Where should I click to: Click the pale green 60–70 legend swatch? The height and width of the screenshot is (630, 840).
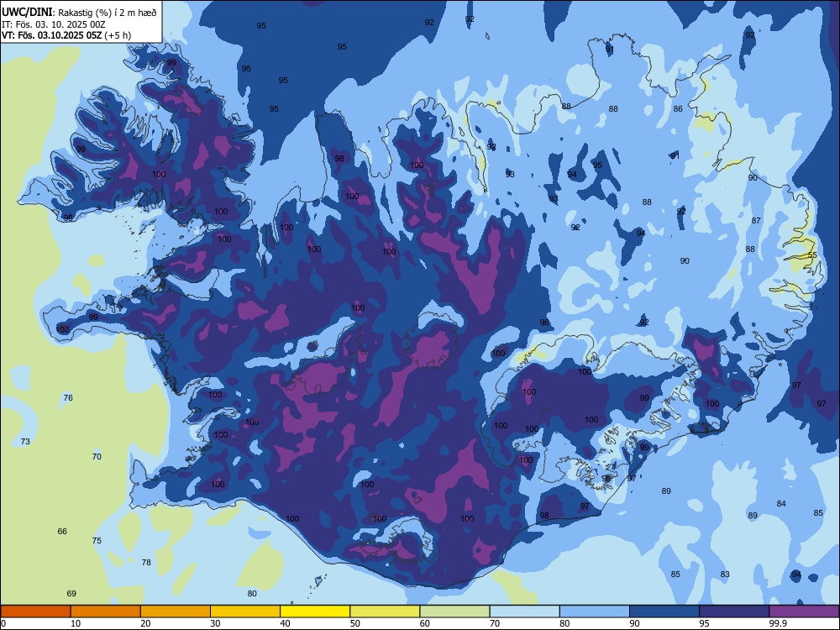pyautogui.click(x=454, y=612)
